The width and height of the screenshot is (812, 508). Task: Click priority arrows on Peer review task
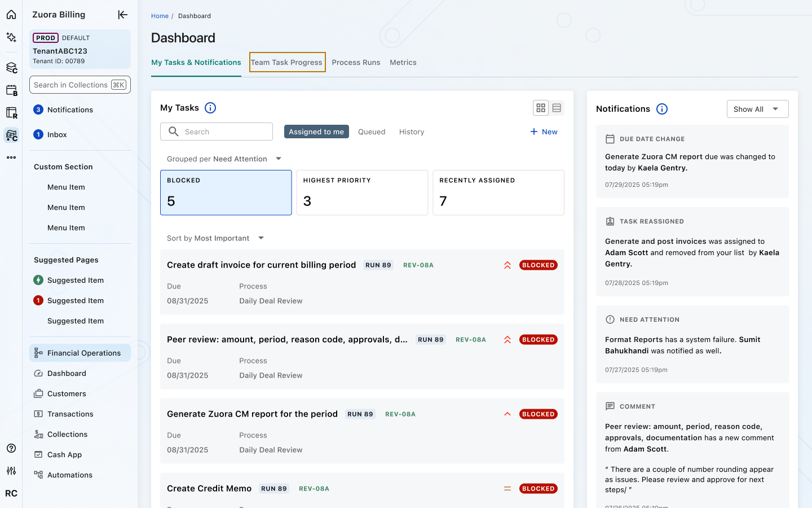(507, 340)
